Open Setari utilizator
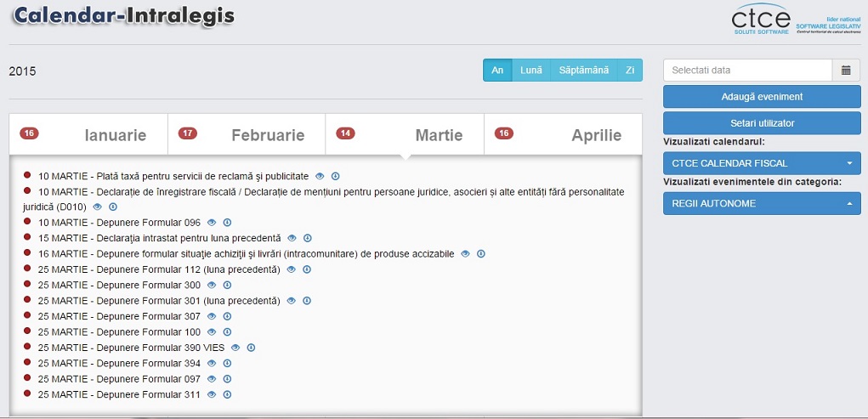This screenshot has height=419, width=868. 762,123
